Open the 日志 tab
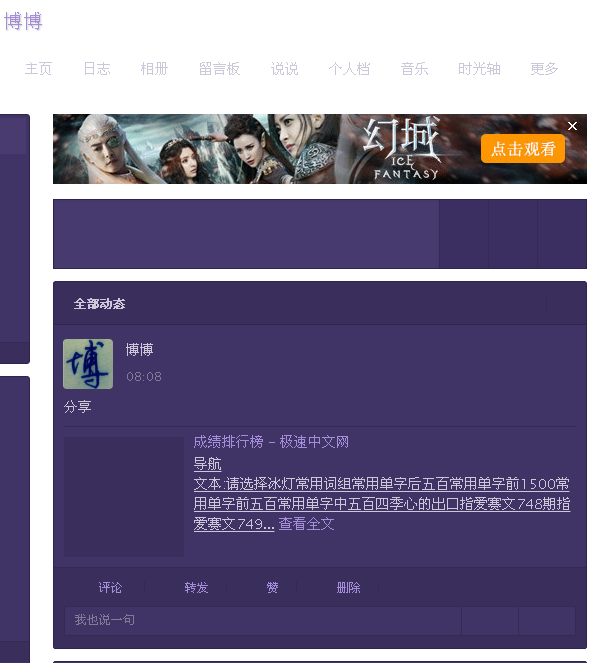The height and width of the screenshot is (663, 592). pos(97,68)
